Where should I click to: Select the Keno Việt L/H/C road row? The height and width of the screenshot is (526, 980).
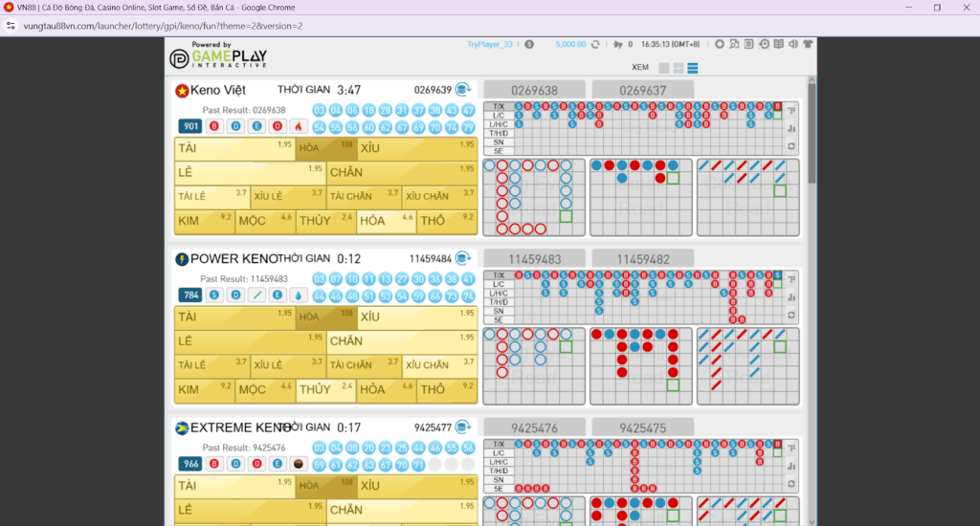[x=499, y=124]
